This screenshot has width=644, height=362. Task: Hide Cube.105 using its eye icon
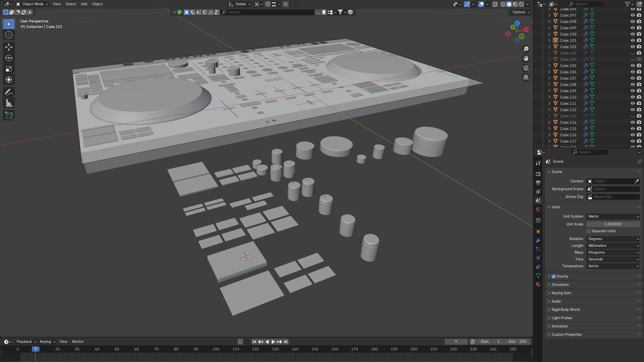coord(633,65)
